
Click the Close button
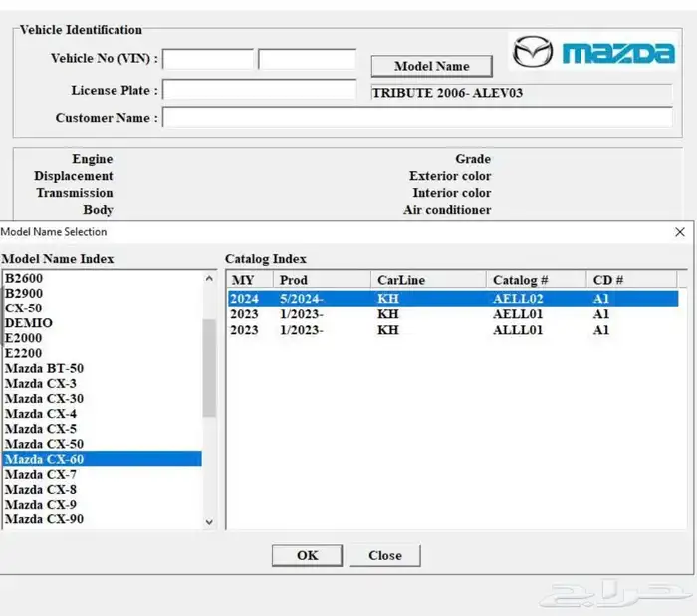(384, 555)
